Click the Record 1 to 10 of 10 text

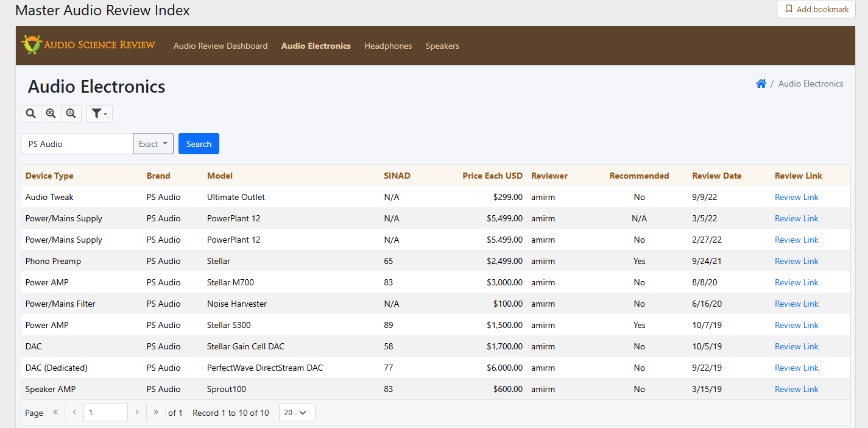click(231, 413)
